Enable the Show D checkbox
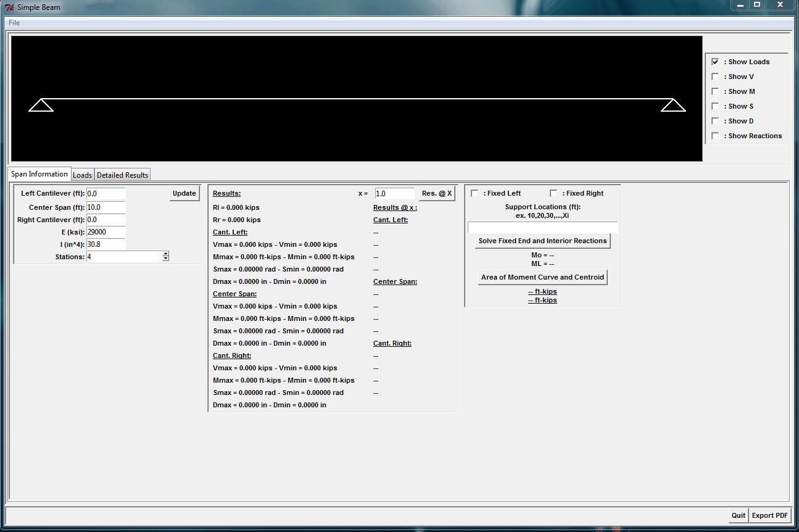Image resolution: width=799 pixels, height=532 pixels. (x=715, y=121)
